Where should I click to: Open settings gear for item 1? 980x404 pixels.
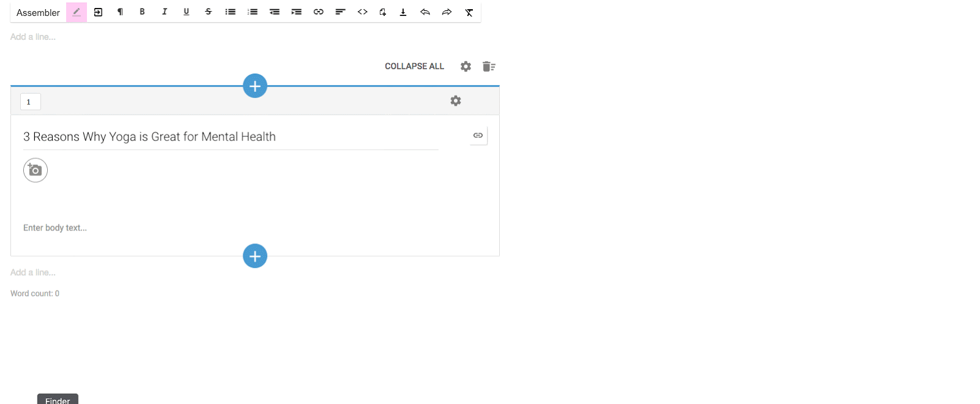coord(456,101)
